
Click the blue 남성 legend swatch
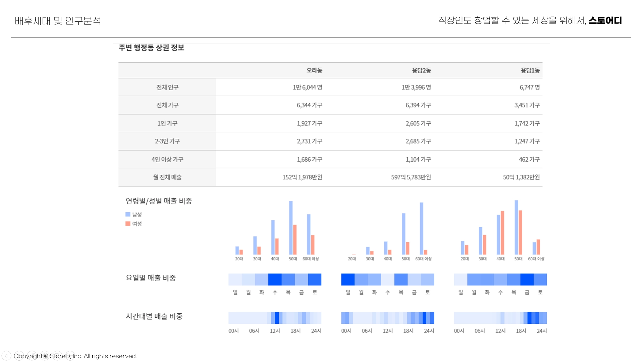tap(128, 214)
